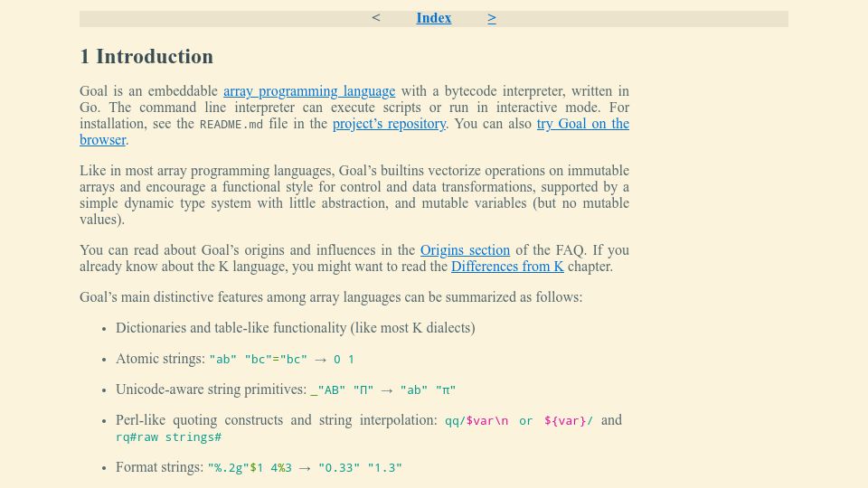Click format string code "%.2g"$1 4%3
This screenshot has height=488, width=868.
pyautogui.click(x=250, y=468)
